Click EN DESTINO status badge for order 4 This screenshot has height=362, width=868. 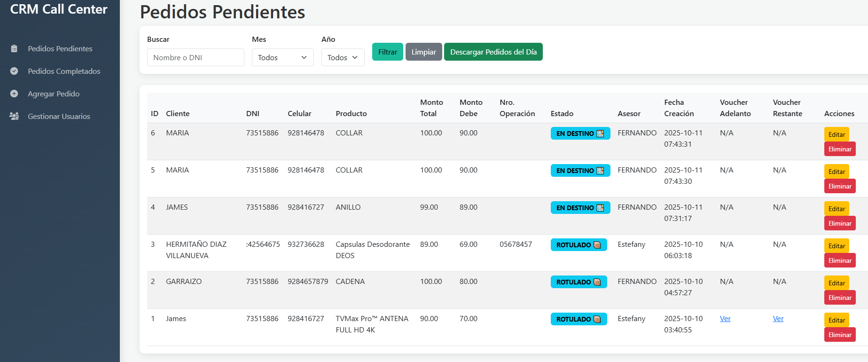point(580,208)
